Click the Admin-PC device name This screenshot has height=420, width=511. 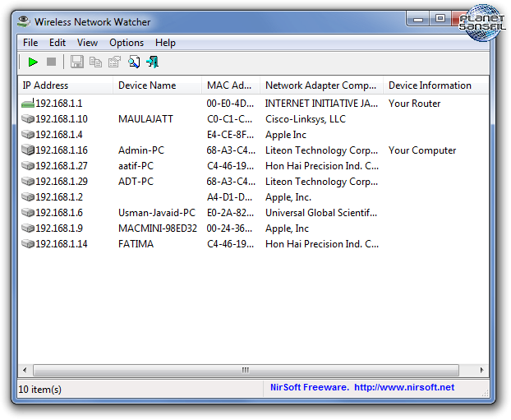[x=141, y=150]
